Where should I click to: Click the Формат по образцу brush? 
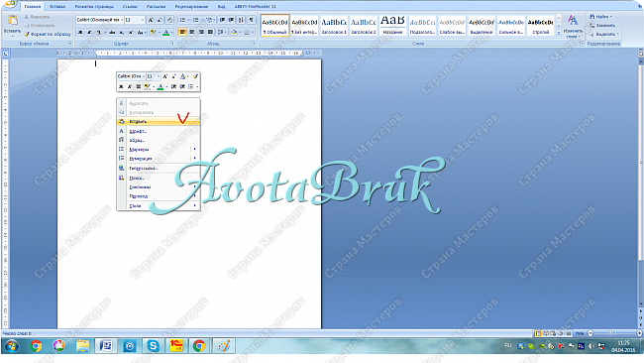point(48,34)
